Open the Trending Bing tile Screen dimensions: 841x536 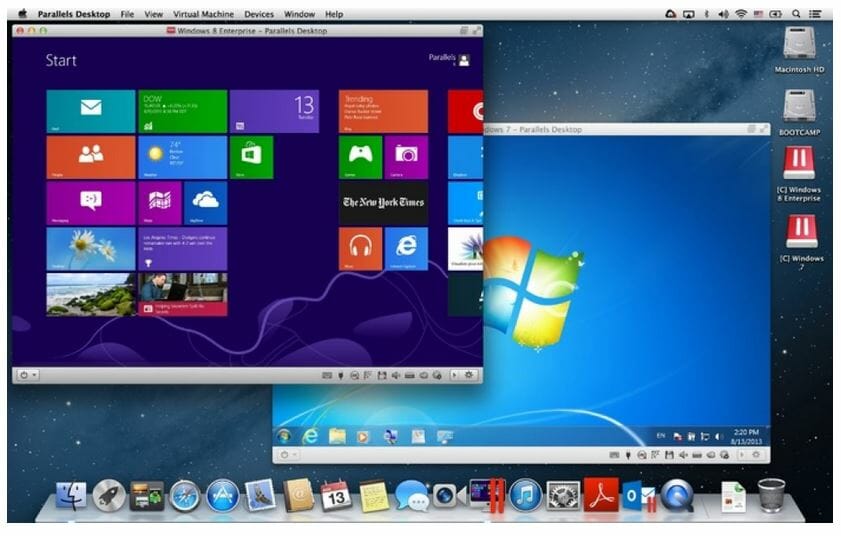383,111
